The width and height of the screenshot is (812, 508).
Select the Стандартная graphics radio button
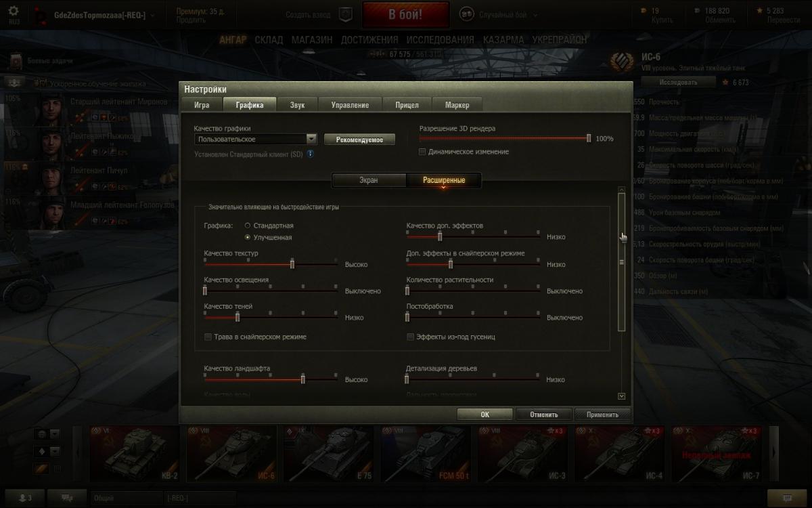pyautogui.click(x=248, y=225)
